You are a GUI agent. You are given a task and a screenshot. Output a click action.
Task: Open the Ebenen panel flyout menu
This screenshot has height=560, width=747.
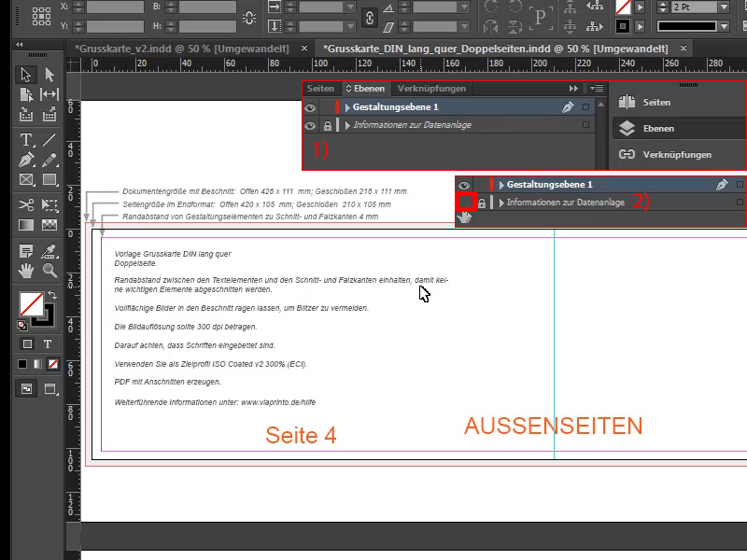pyautogui.click(x=597, y=88)
